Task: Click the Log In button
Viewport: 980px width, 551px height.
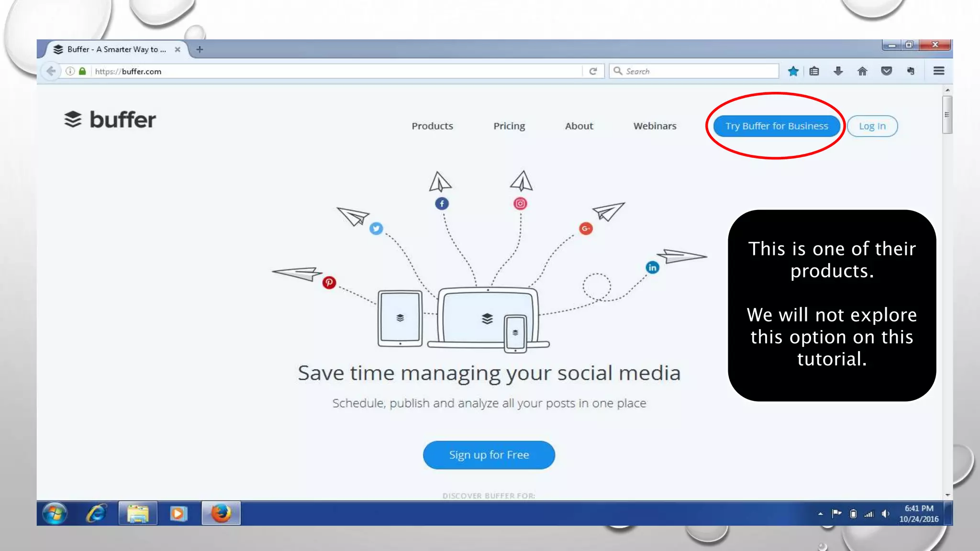Action: [872, 126]
